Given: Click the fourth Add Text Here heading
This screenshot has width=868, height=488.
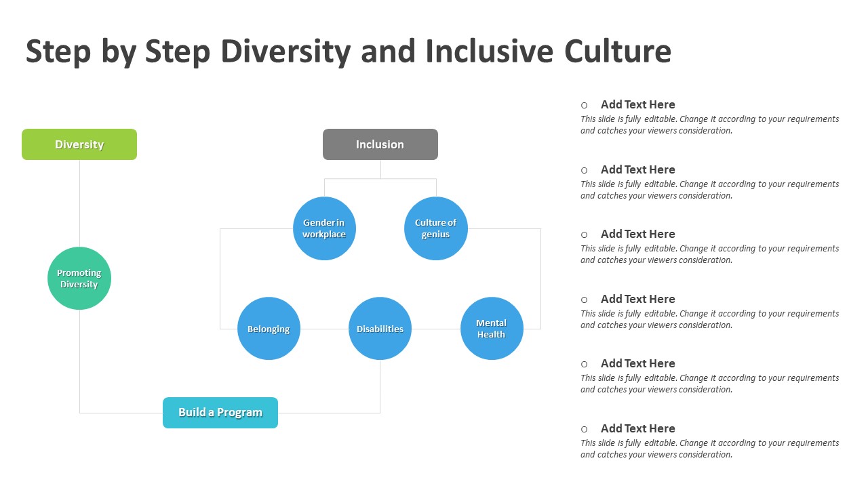Looking at the screenshot, I should pyautogui.click(x=638, y=299).
